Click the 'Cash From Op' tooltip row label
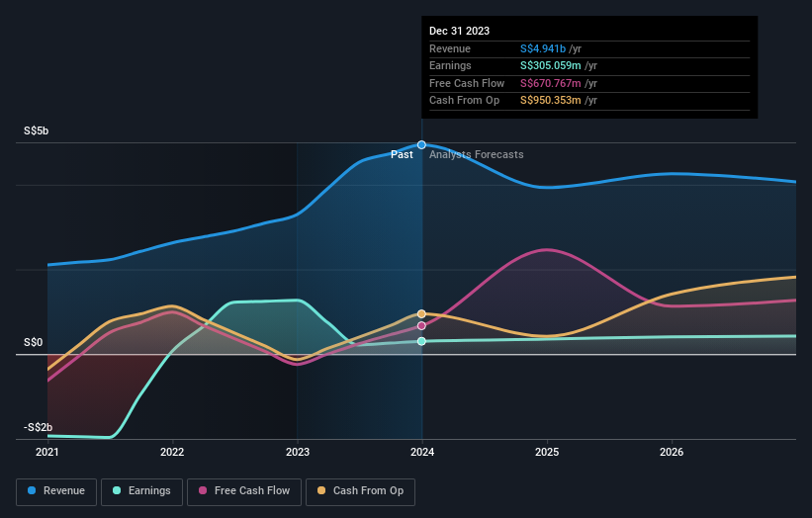Image resolution: width=812 pixels, height=518 pixels. (464, 101)
